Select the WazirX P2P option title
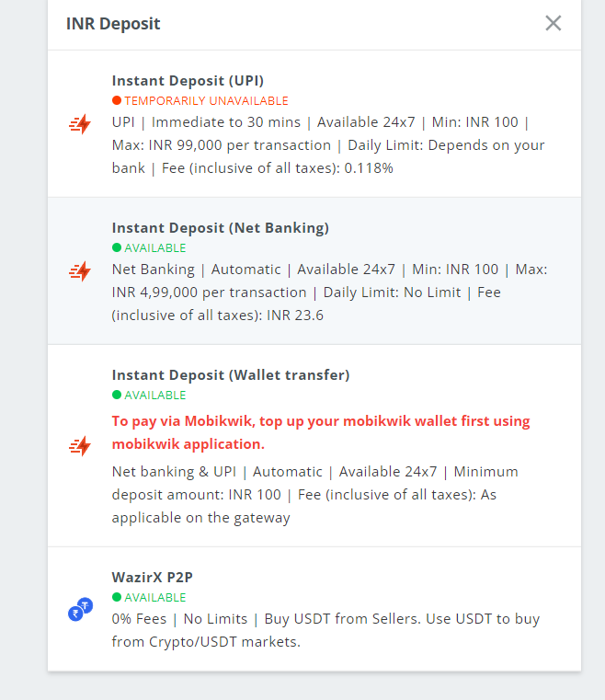 (x=152, y=578)
